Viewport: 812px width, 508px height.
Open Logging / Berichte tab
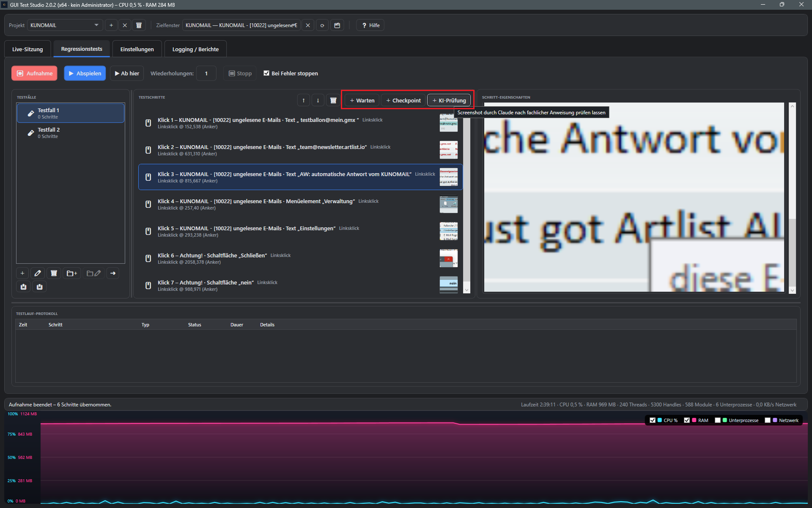tap(195, 49)
